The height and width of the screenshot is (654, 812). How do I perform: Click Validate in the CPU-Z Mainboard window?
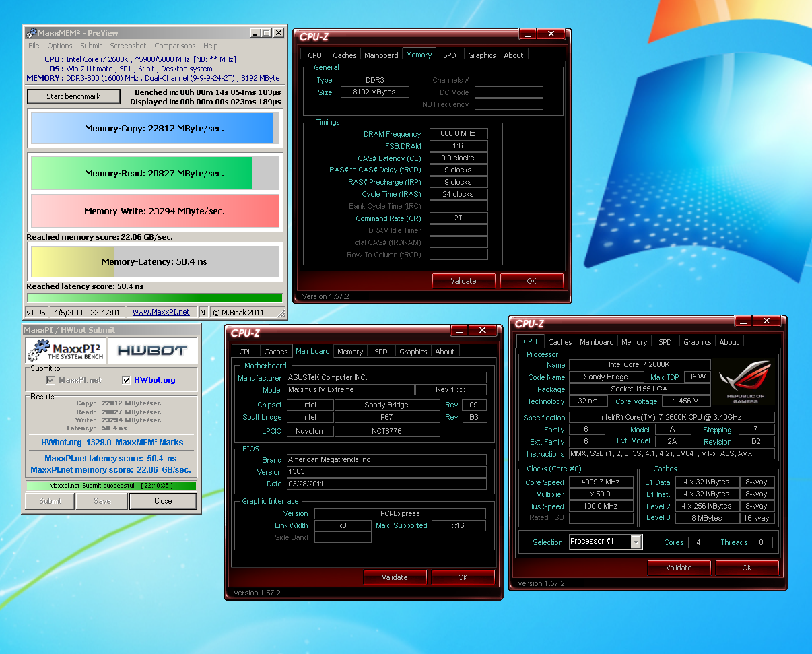pos(395,577)
